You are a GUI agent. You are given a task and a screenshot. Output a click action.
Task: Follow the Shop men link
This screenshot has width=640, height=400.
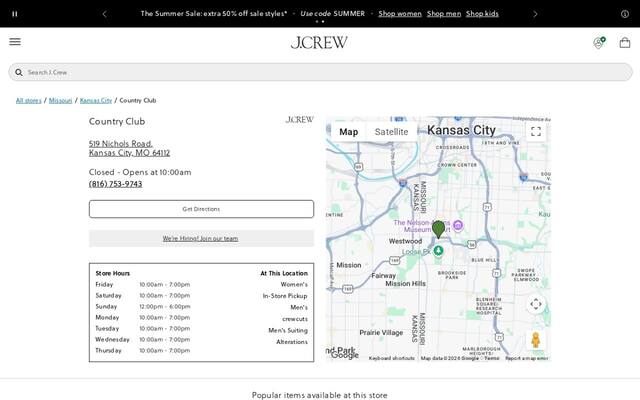(444, 13)
